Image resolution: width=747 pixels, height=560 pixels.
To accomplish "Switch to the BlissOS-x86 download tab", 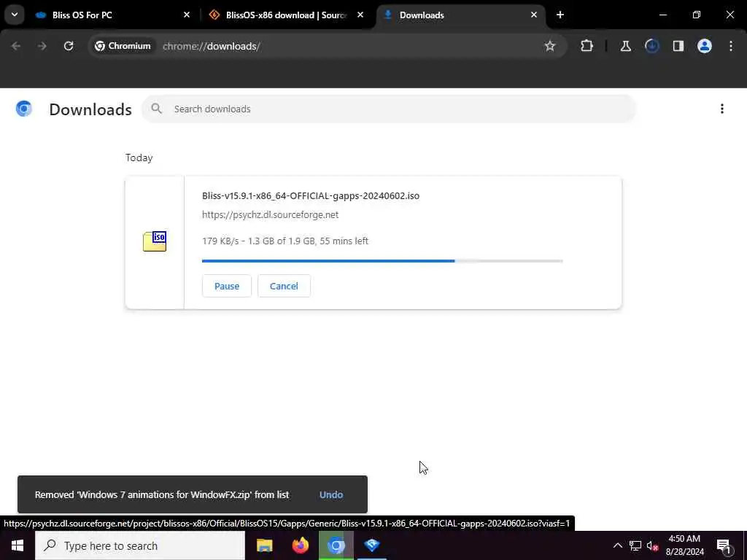I will click(x=286, y=15).
